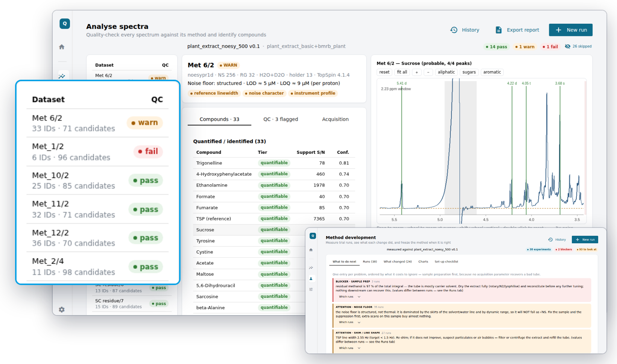Click the reference linewidth warning chip
Image resolution: width=617 pixels, height=364 pixels.
click(x=214, y=93)
